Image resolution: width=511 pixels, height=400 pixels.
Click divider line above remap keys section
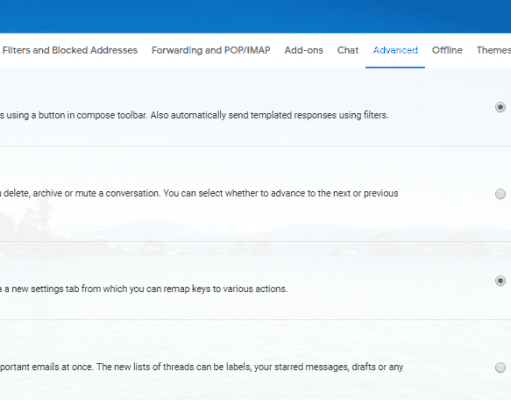(x=255, y=241)
